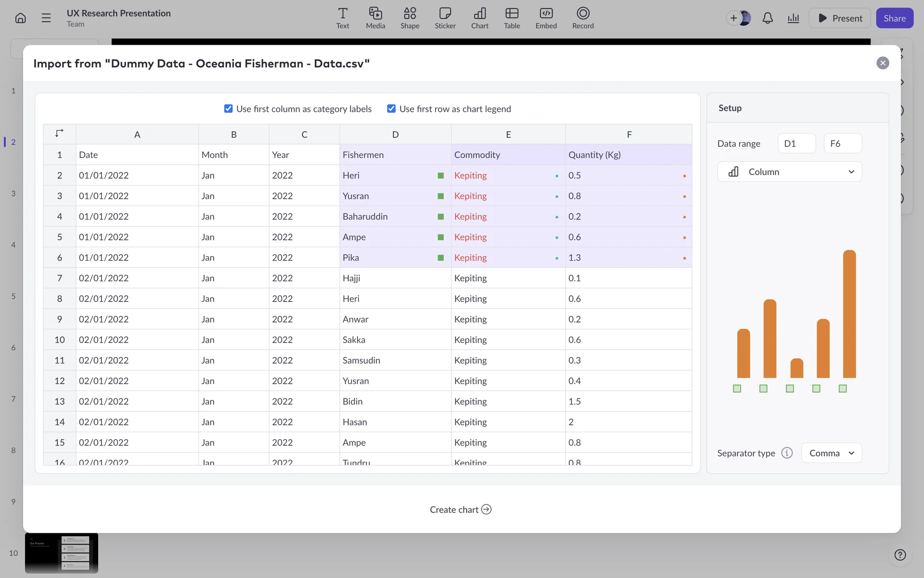Select the Shape tool icon
This screenshot has width=924, height=578.
(x=410, y=13)
